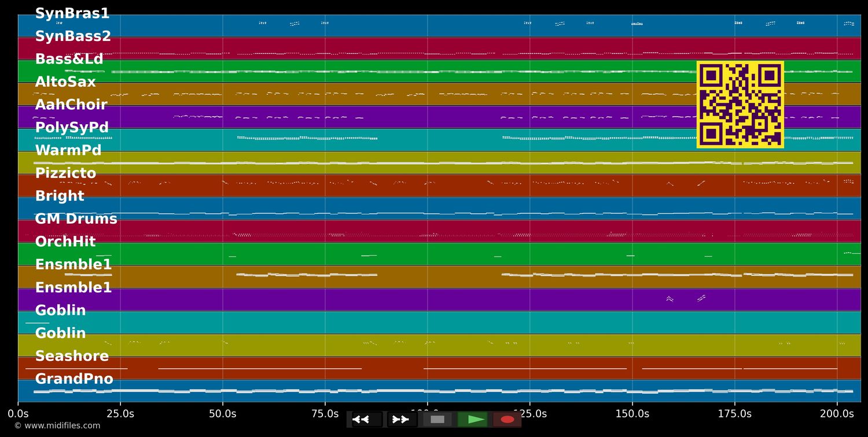Jump to the 0.0s timeline marker
868x437 pixels.
[18, 414]
